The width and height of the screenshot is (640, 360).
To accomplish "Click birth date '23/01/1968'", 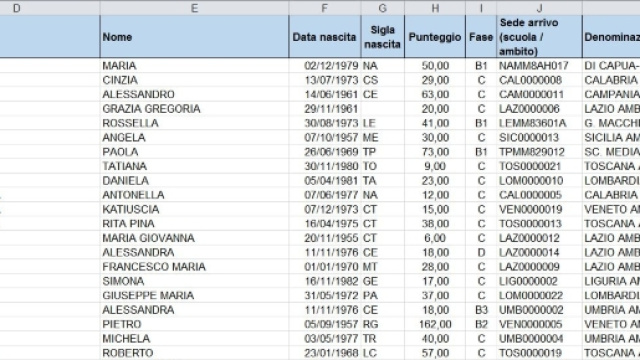I will click(x=325, y=353).
